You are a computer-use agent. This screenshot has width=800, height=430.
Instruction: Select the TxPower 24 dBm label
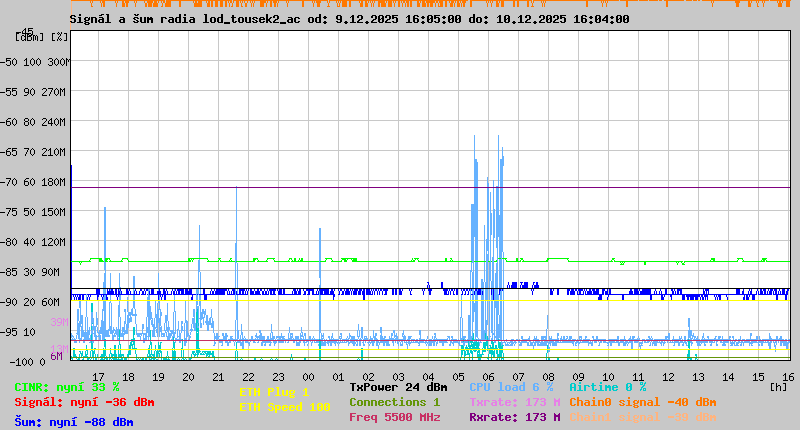click(398, 387)
